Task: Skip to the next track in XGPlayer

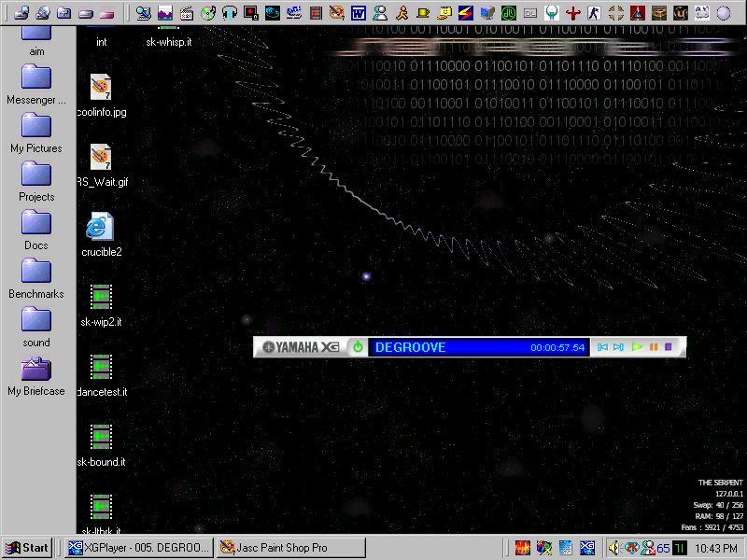Action: click(x=619, y=347)
